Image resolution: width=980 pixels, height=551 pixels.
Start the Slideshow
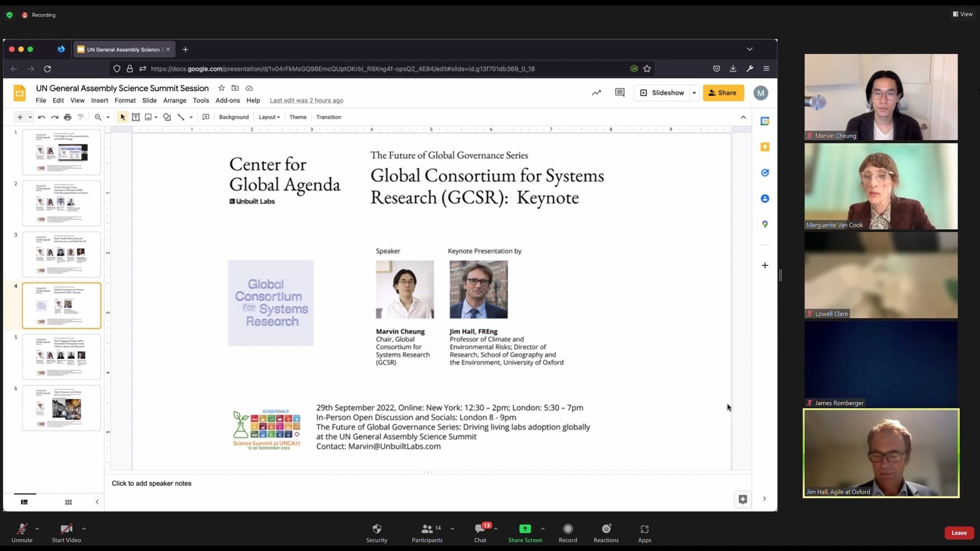click(x=662, y=93)
